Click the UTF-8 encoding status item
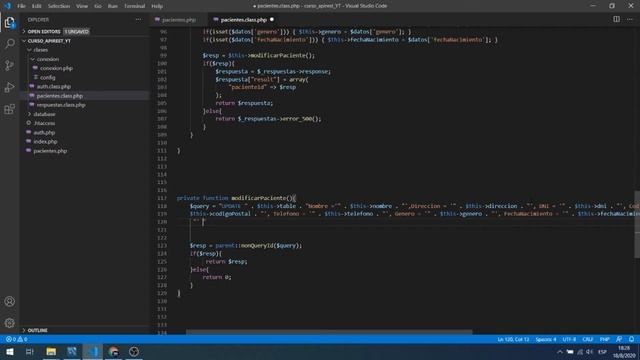This screenshot has width=640, height=360. pos(569,339)
